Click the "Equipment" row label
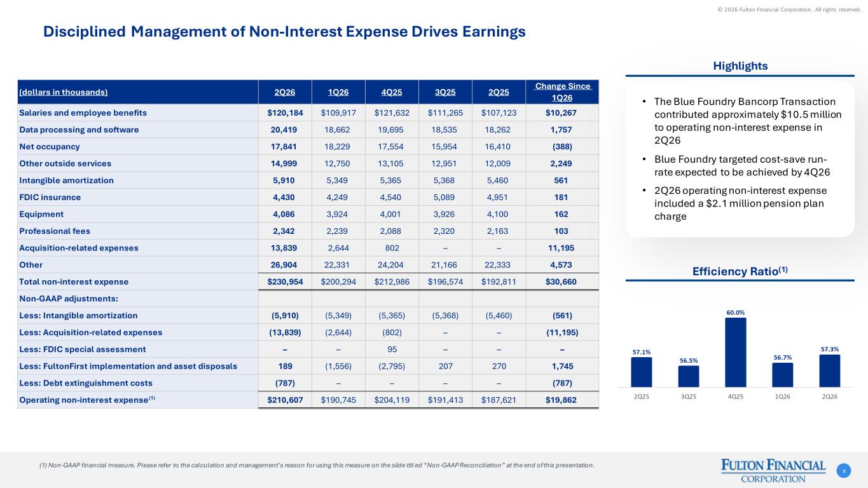Image resolution: width=868 pixels, height=488 pixels. coord(41,214)
